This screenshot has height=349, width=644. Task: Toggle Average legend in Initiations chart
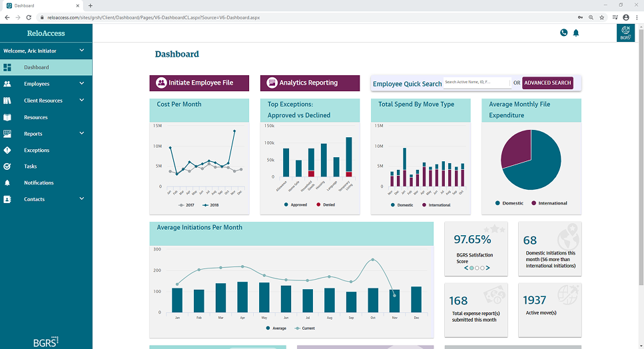tap(276, 328)
